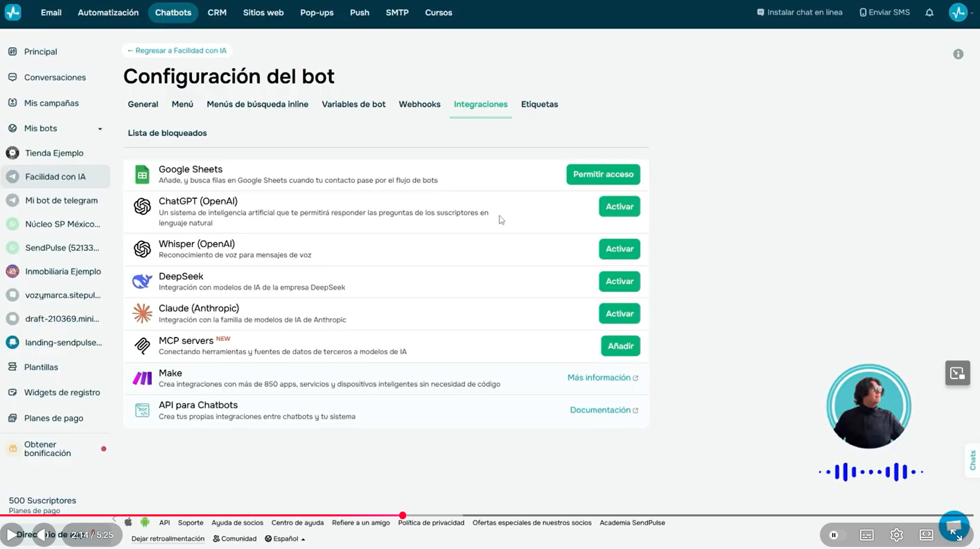Open the Automatización top menu
The width and height of the screenshot is (980, 549).
[x=108, y=12]
